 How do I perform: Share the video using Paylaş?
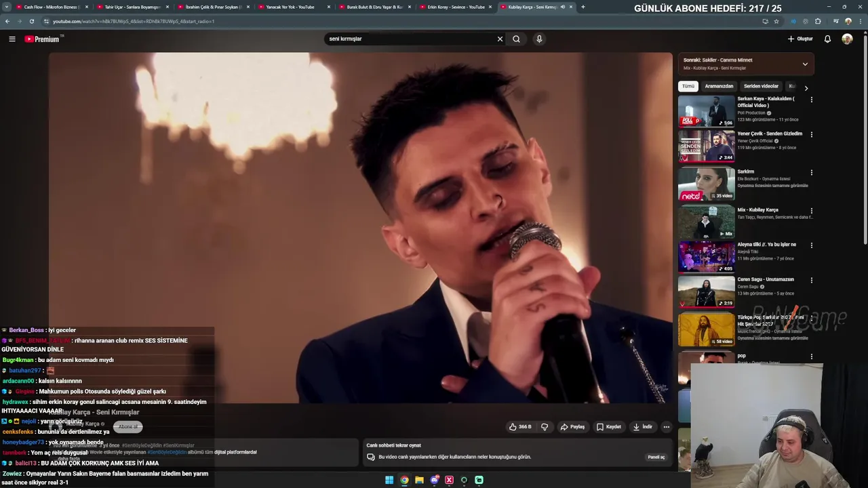click(x=573, y=427)
